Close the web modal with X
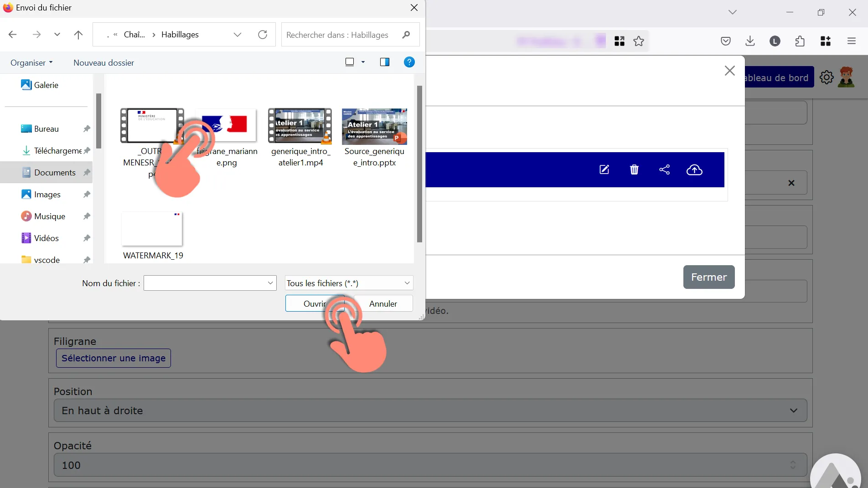 click(x=730, y=71)
